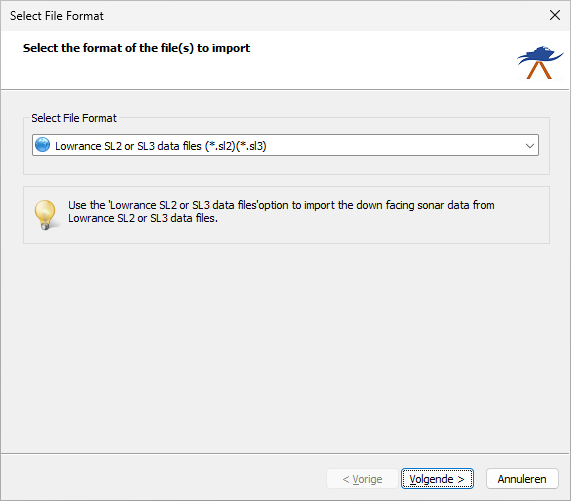Click the bold 'Select the format' heading
Screen dimensions: 571x501
pos(136,48)
